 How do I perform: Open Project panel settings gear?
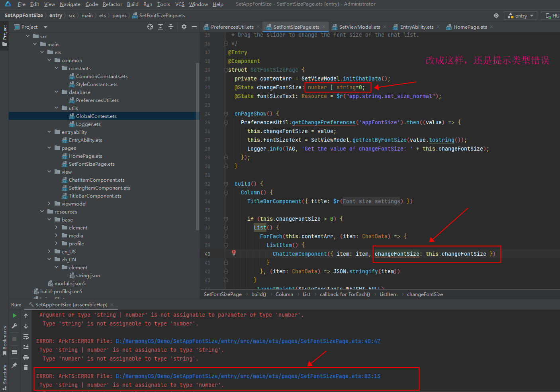184,27
